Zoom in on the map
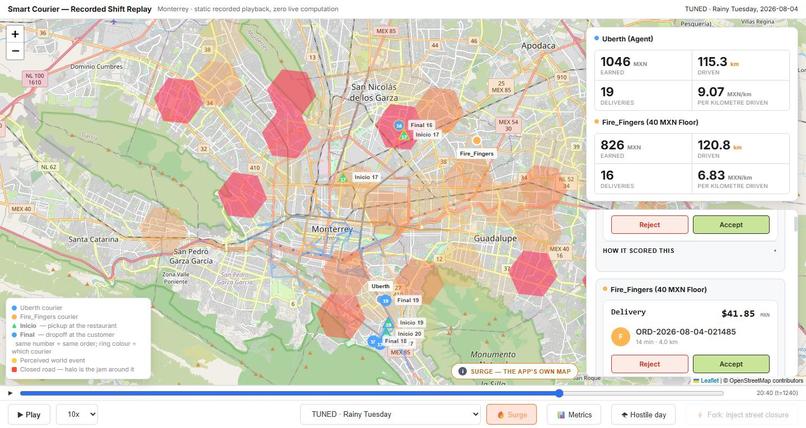Image resolution: width=806 pixels, height=428 pixels. 15,34
